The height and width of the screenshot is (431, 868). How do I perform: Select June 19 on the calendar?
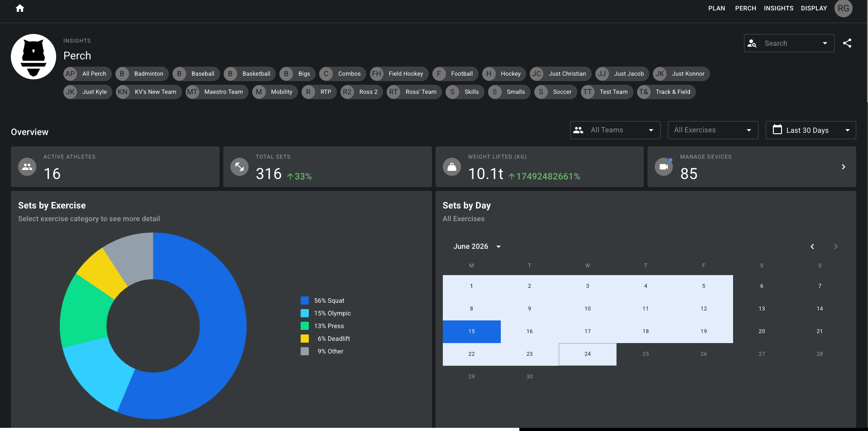click(704, 331)
